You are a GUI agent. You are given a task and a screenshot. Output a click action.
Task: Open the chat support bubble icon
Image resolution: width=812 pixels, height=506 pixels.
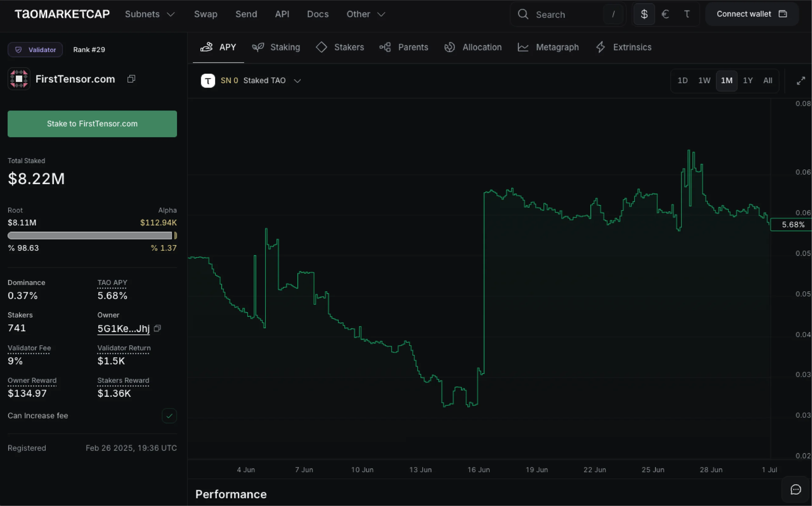(x=796, y=489)
